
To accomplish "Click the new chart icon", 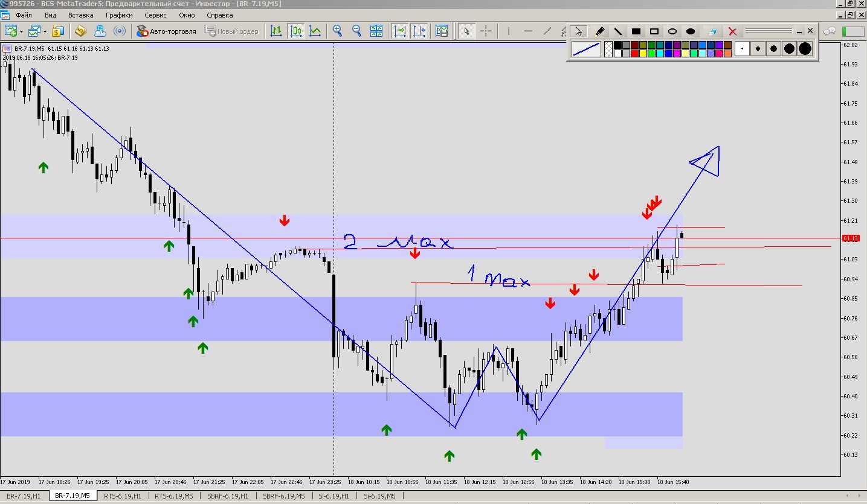I will (x=10, y=31).
